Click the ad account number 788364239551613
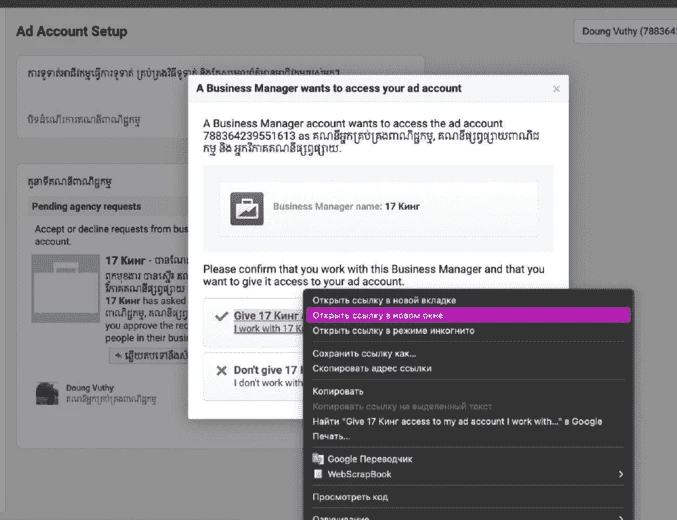This screenshot has height=520, width=677. point(249,136)
